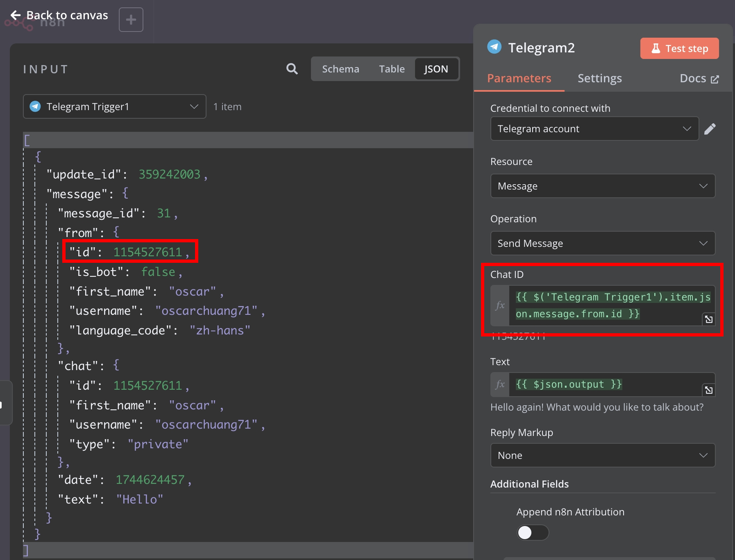The height and width of the screenshot is (560, 735).
Task: Click the Telegram2 node icon
Action: 495,47
